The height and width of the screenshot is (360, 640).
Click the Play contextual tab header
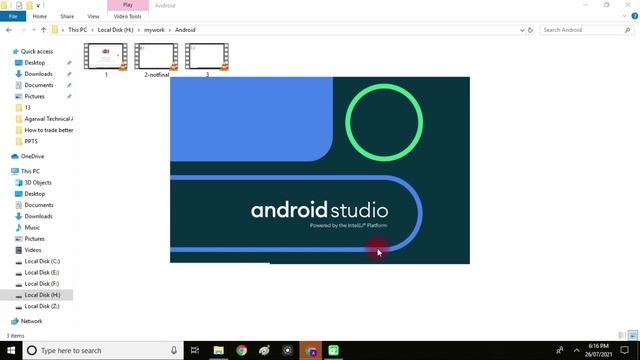[x=128, y=5]
